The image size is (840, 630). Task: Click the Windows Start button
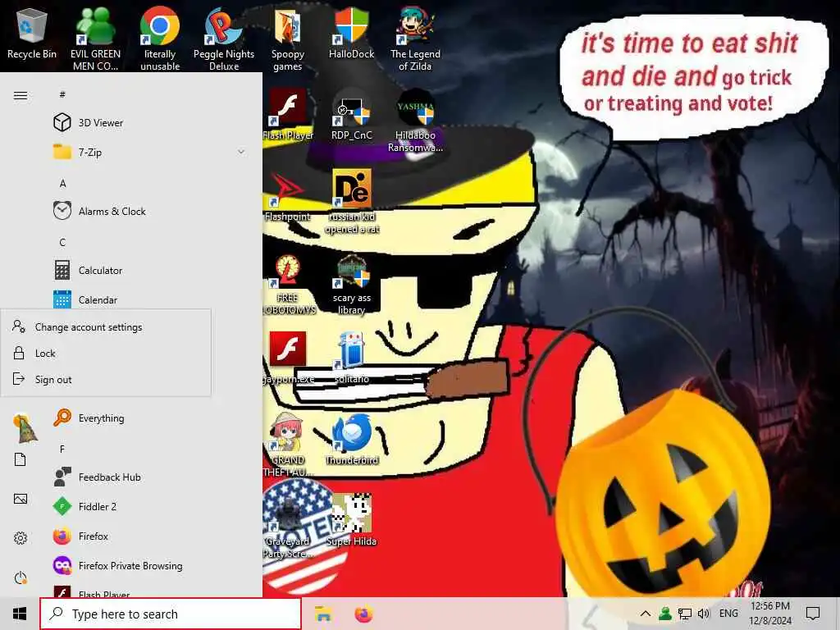20,614
